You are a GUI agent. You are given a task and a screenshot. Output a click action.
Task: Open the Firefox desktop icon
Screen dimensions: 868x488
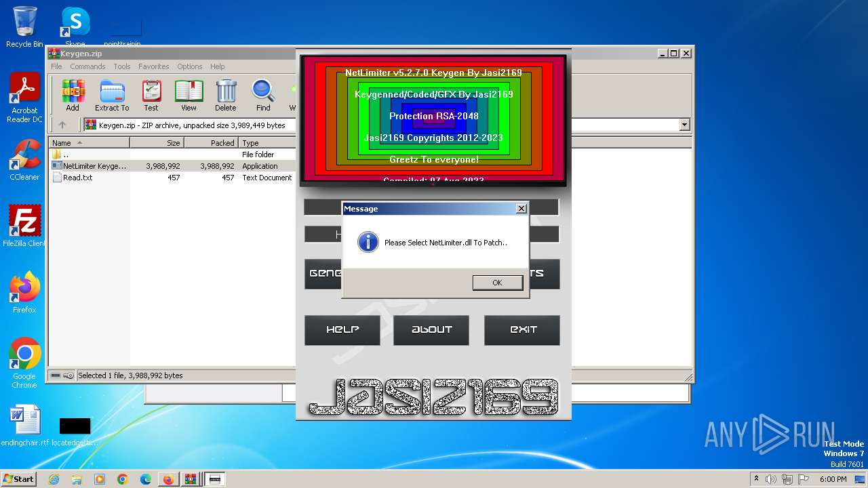24,293
